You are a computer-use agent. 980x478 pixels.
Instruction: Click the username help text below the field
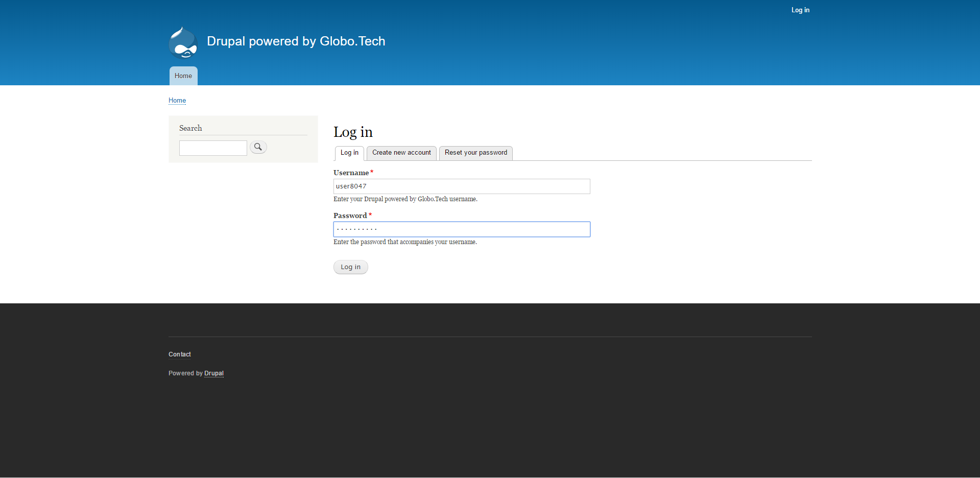(x=405, y=199)
